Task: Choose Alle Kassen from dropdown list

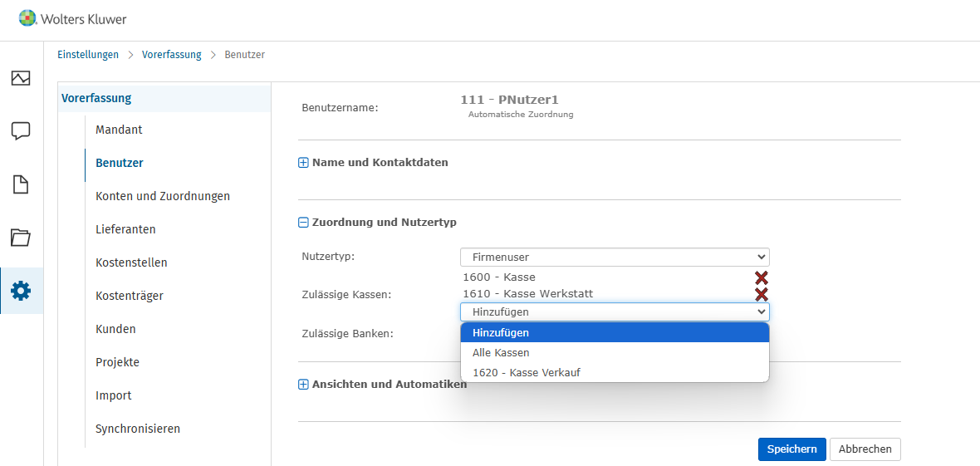Action: pyautogui.click(x=615, y=353)
